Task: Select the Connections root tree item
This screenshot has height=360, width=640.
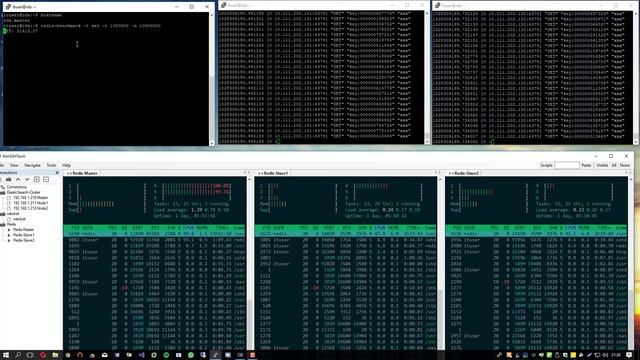Action: pyautogui.click(x=16, y=187)
